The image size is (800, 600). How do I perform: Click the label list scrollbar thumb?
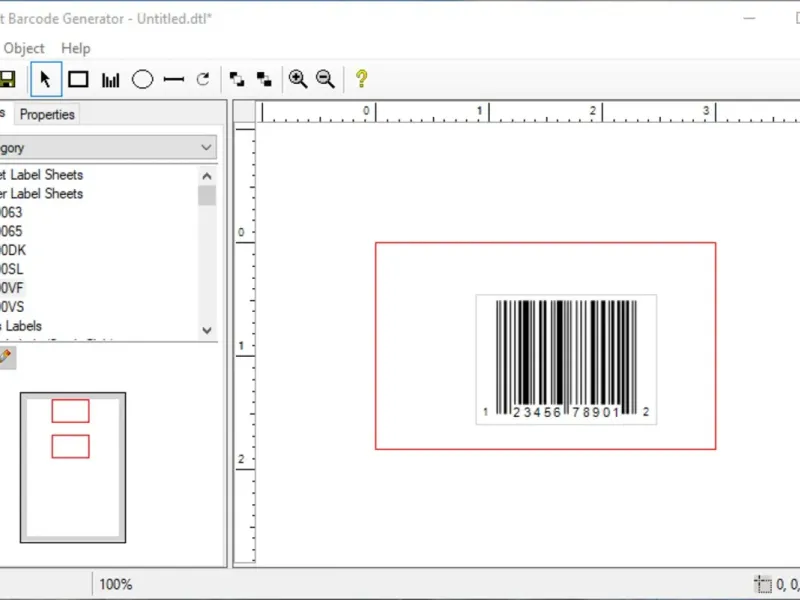pyautogui.click(x=207, y=195)
